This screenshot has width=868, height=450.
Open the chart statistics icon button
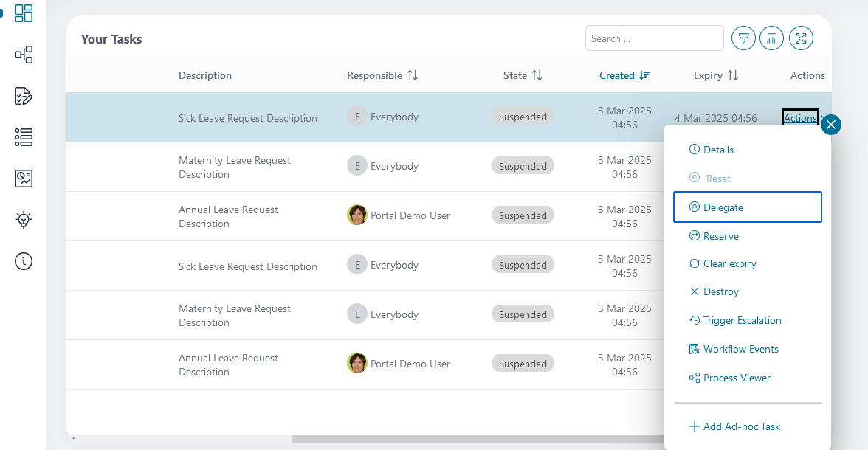click(x=772, y=38)
